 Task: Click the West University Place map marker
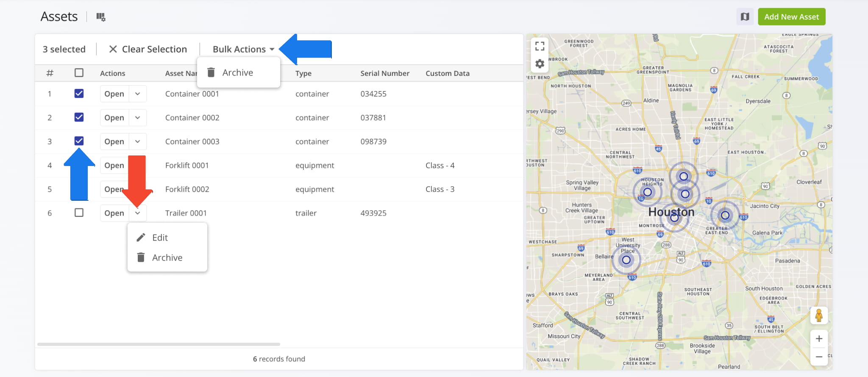pos(626,260)
